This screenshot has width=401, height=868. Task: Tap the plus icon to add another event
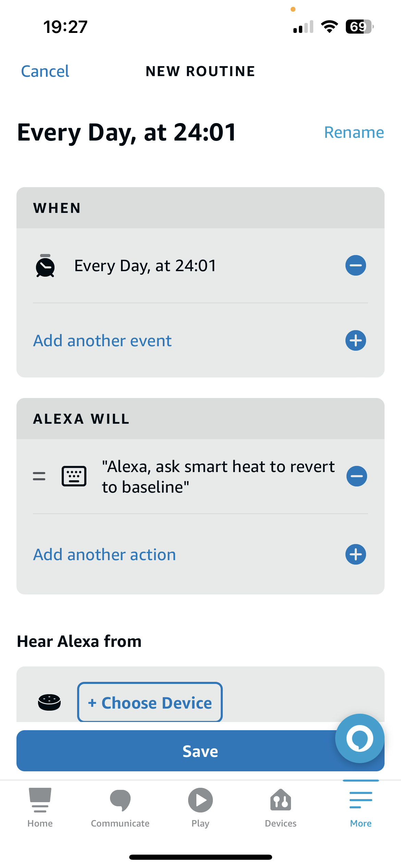click(355, 340)
